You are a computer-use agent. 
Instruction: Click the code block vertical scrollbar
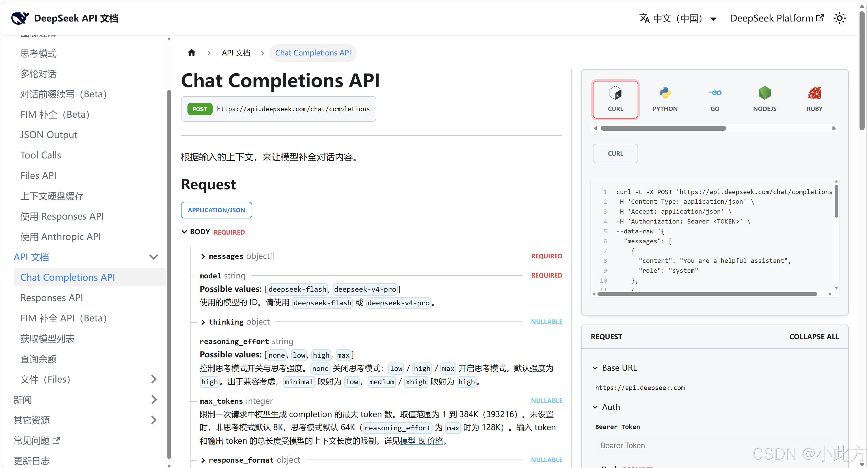pyautogui.click(x=836, y=201)
